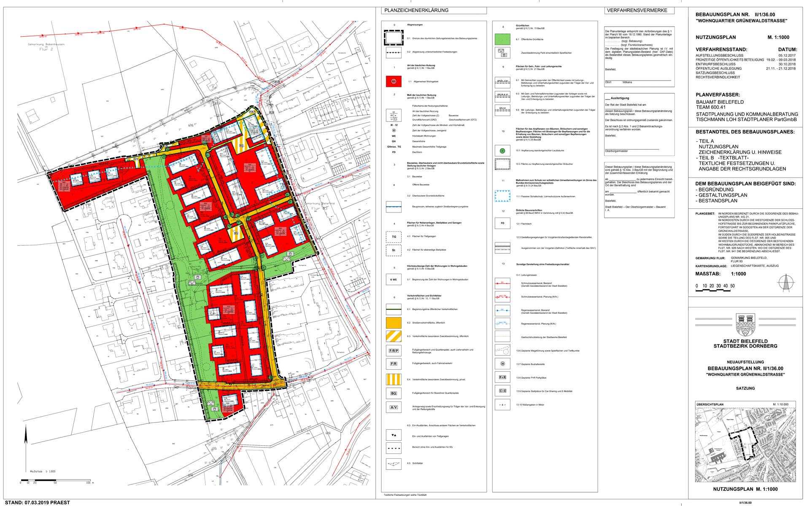Click the green Öffentliche Grünfläche legend swatch
Viewport: 812px width, 506px height.
click(x=502, y=39)
